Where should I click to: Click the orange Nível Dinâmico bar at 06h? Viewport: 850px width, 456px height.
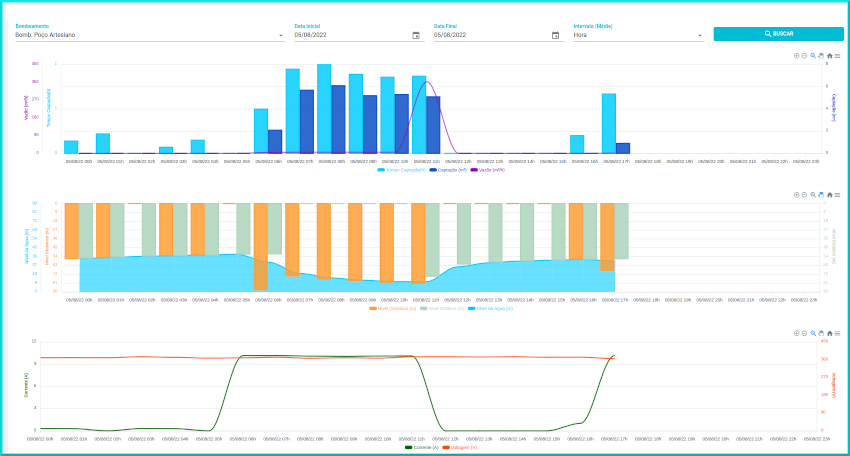[261, 247]
